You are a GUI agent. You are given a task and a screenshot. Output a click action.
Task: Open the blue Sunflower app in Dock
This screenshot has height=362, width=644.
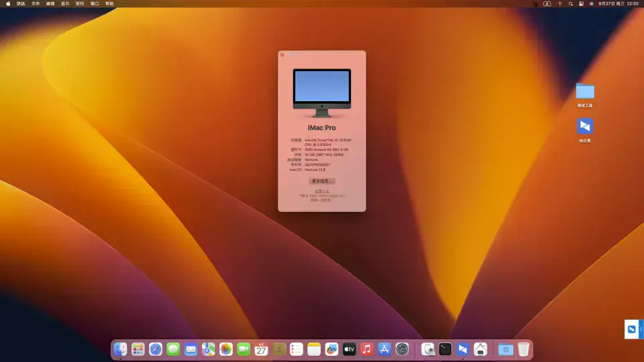(x=463, y=349)
